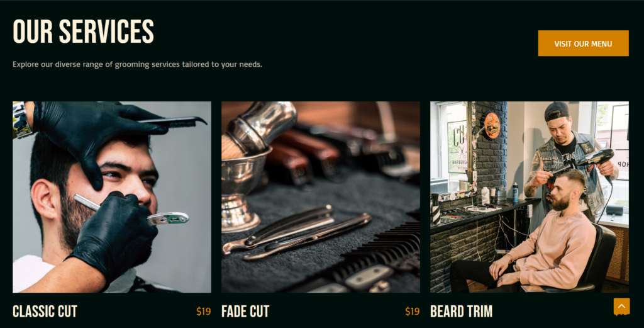The height and width of the screenshot is (328, 644).
Task: Click the grooming services description text
Action: [137, 64]
